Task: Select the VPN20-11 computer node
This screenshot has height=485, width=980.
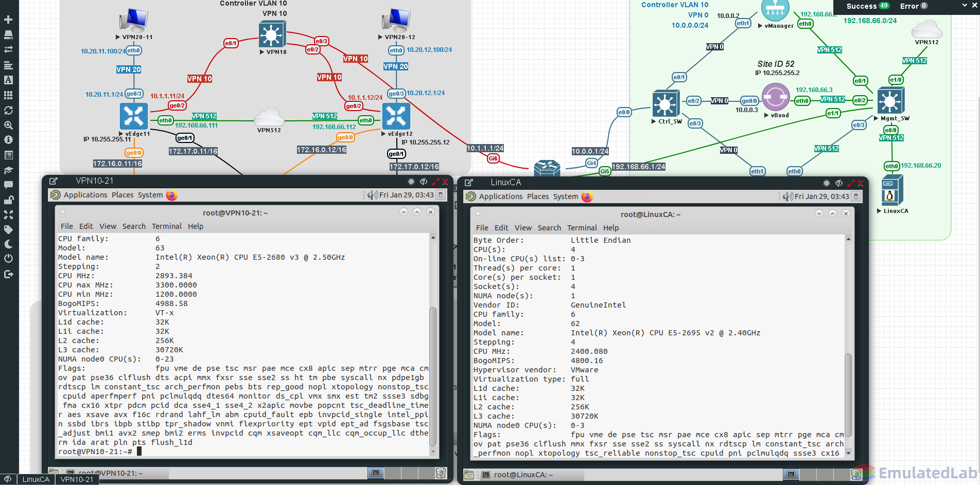Action: [134, 21]
